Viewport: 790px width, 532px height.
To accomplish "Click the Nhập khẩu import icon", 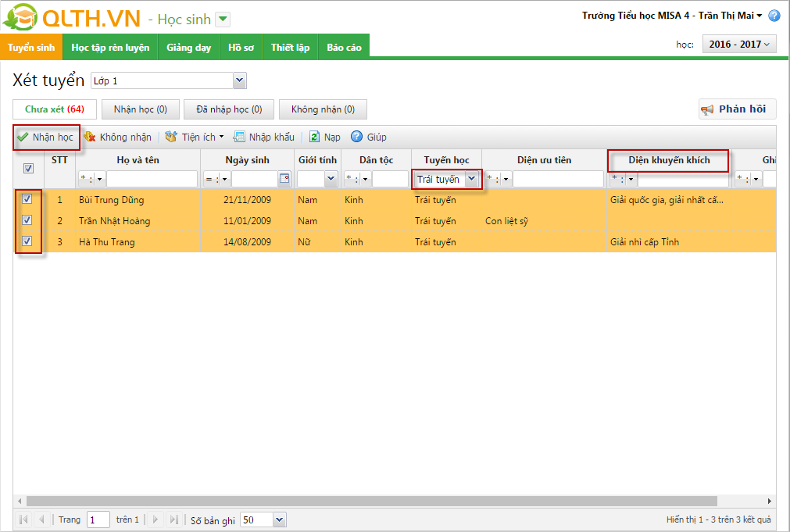I will 239,137.
